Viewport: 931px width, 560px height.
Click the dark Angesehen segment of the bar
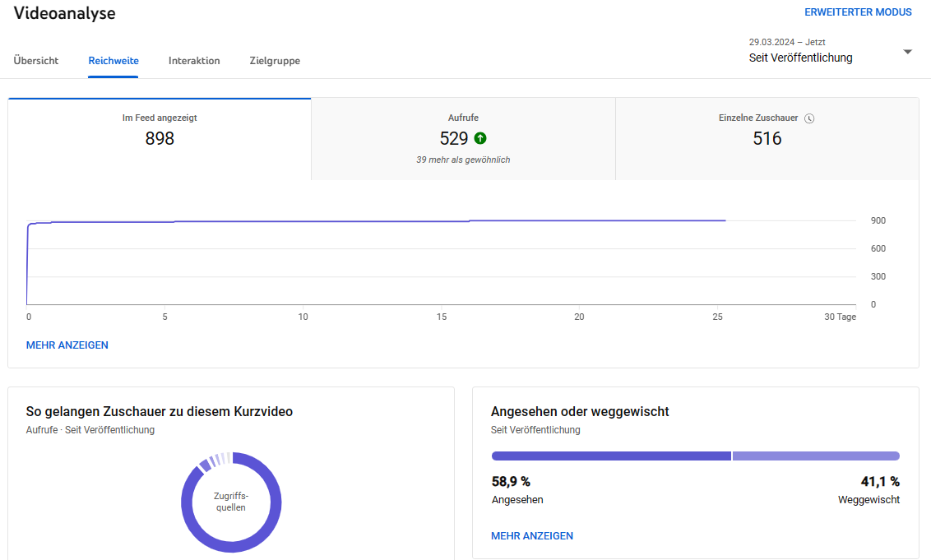(x=610, y=456)
